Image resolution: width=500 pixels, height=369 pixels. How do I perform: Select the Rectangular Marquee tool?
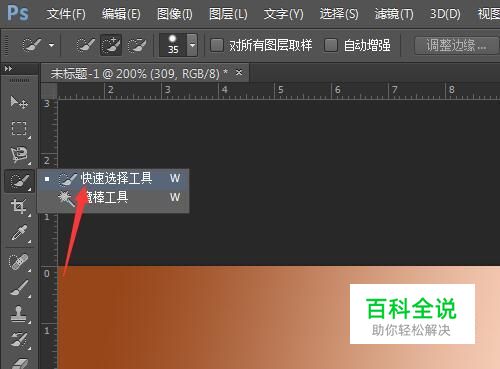tap(19, 128)
